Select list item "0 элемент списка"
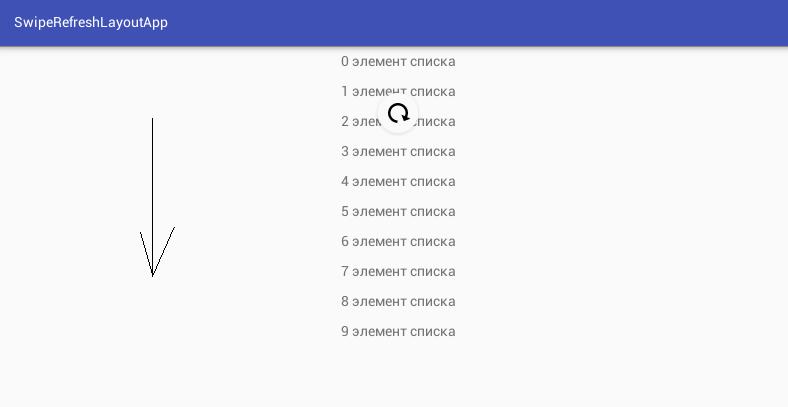This screenshot has height=407, width=788. click(398, 62)
